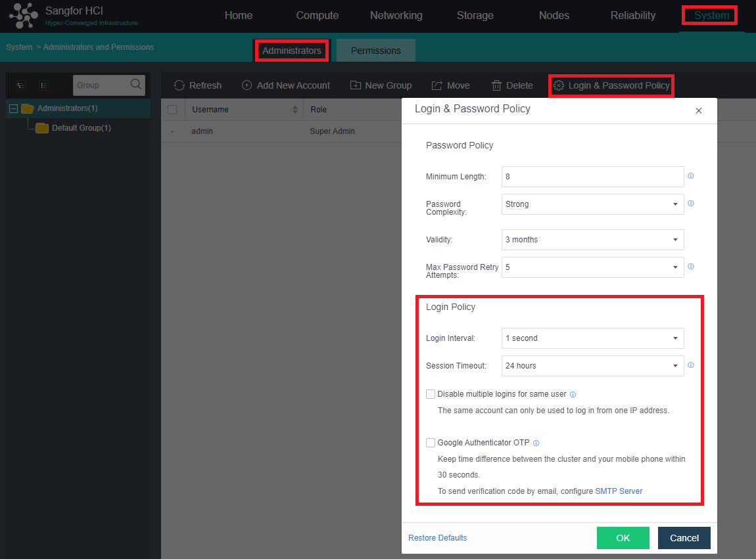Click the Super Admin role cell
This screenshot has width=756, height=559.
click(332, 131)
